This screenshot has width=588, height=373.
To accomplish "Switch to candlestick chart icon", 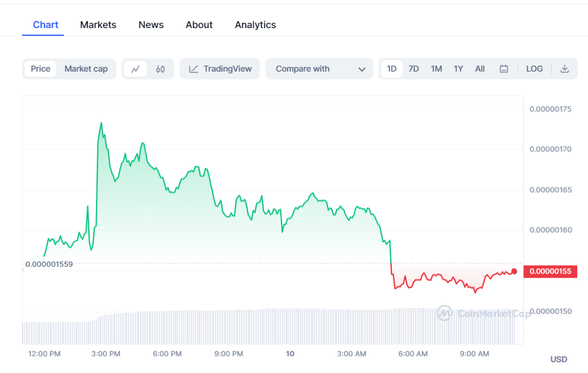I will [x=160, y=69].
